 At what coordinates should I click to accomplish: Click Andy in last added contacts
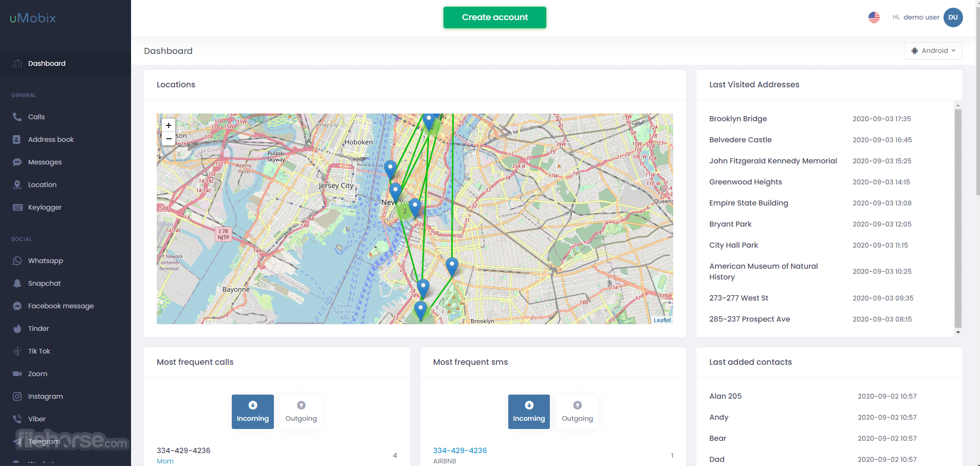(719, 417)
